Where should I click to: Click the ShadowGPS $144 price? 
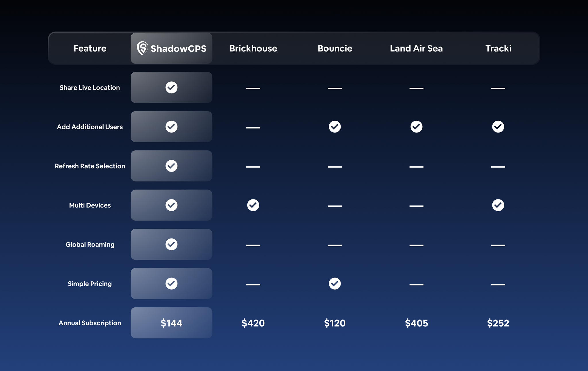171,323
